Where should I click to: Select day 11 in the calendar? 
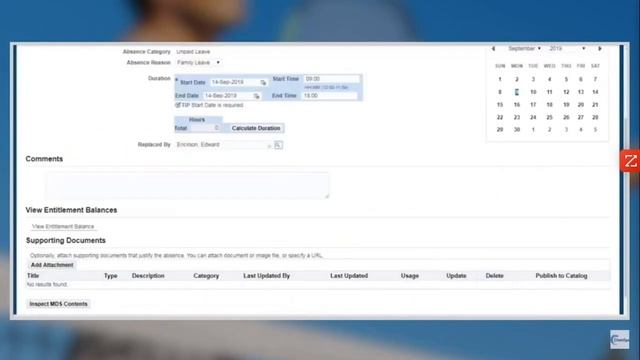tap(549, 92)
